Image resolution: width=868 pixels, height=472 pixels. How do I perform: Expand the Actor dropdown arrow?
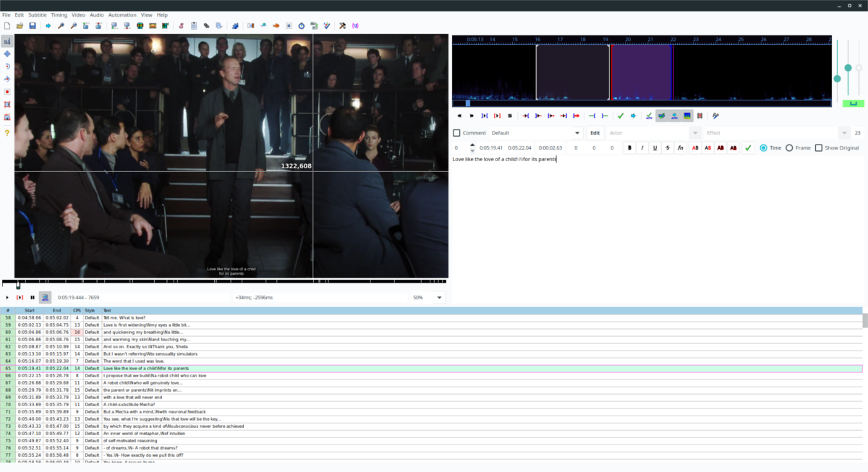tap(695, 133)
